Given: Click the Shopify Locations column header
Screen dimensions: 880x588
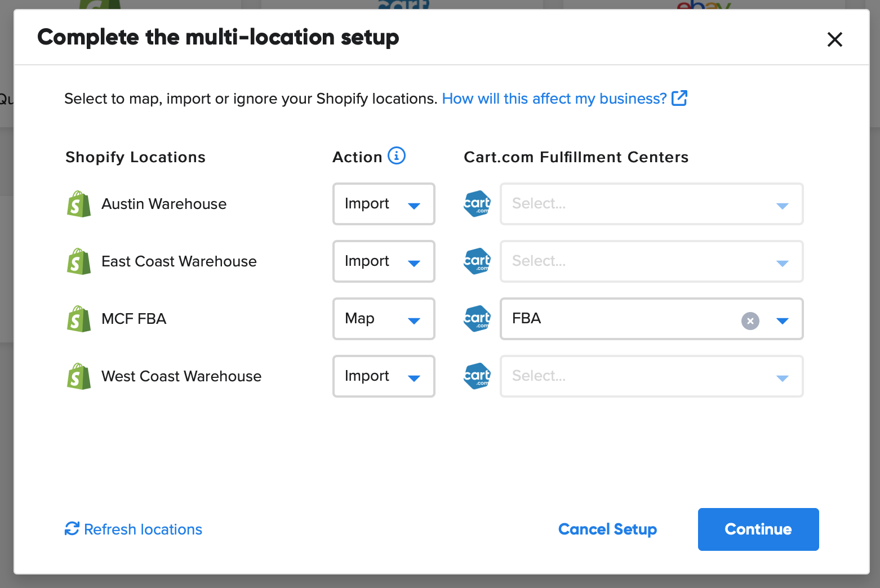Looking at the screenshot, I should point(135,157).
